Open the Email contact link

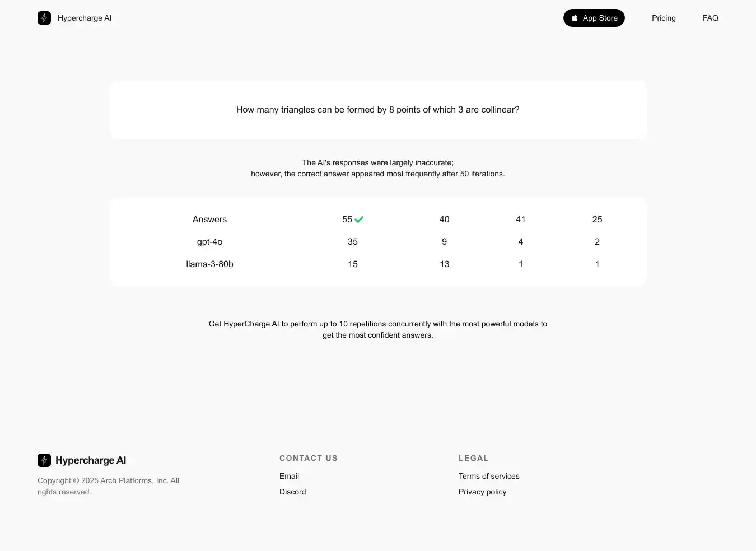(x=289, y=476)
